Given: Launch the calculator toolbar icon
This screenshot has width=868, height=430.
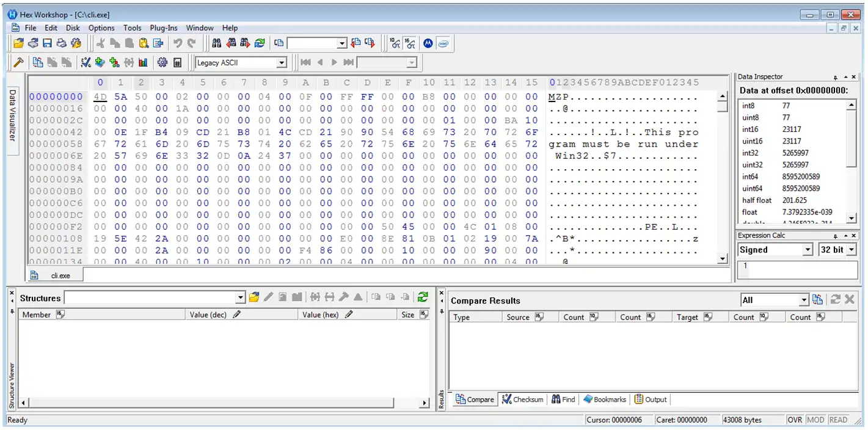Looking at the screenshot, I should pos(178,62).
